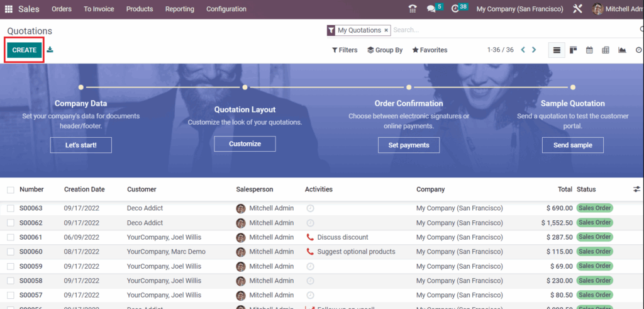Open the Products menu
This screenshot has height=309, width=644.
[x=140, y=9]
